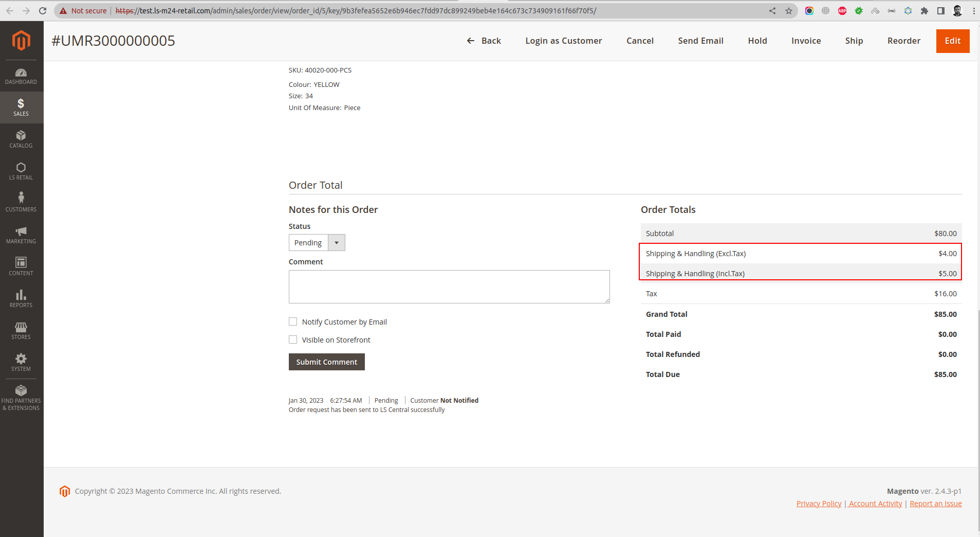
Task: Open the Content sidebar menu
Action: pyautogui.click(x=21, y=266)
